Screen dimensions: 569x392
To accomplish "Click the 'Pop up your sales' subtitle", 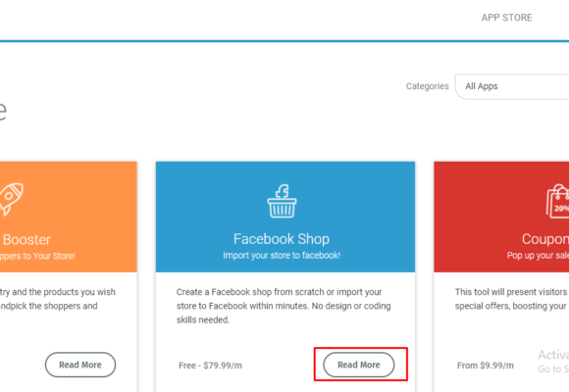I will [538, 255].
